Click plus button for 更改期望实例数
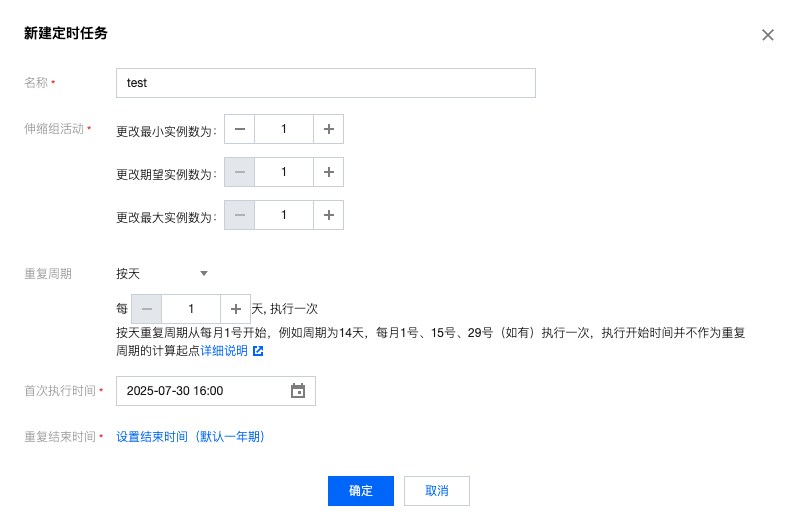Viewport: 795px width, 527px height. click(x=328, y=172)
